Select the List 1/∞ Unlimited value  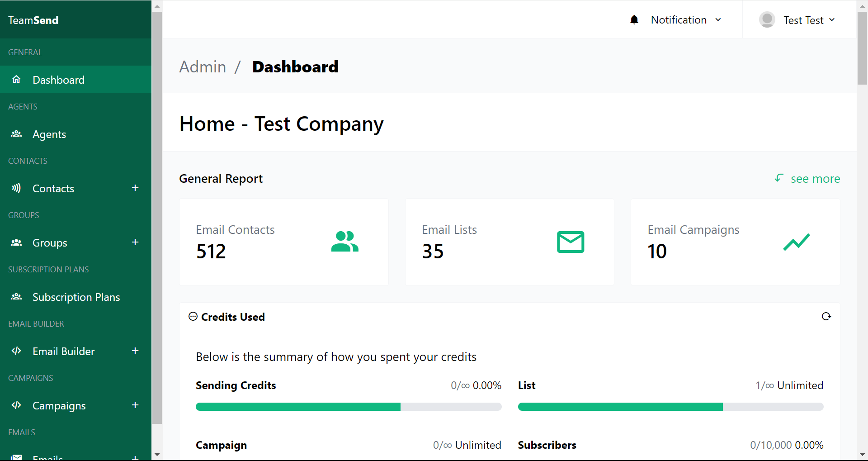pyautogui.click(x=789, y=385)
